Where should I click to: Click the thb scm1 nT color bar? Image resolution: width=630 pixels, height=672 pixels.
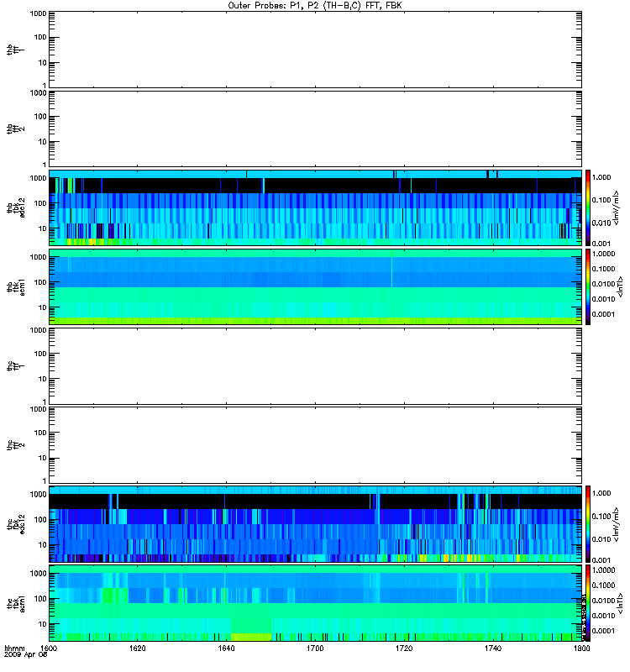[588, 286]
